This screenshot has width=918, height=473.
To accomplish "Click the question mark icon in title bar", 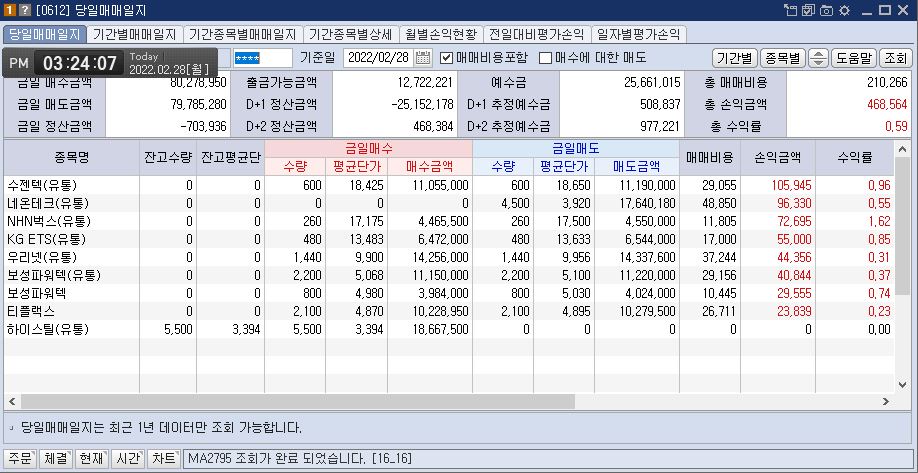I will point(25,10).
